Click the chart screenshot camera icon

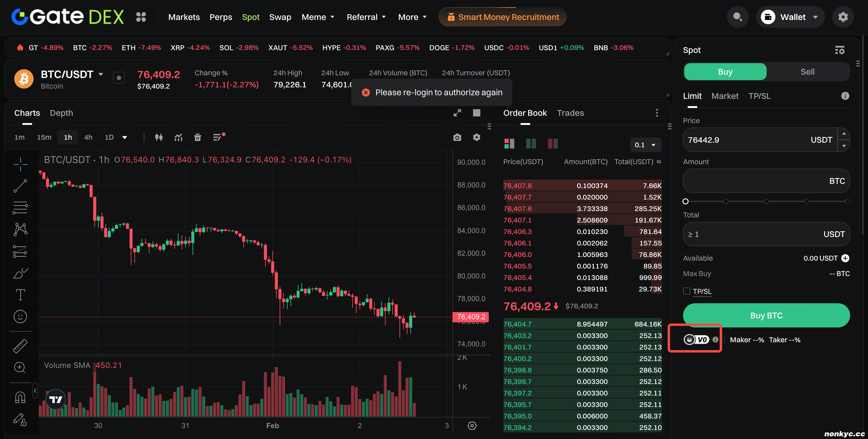(457, 137)
